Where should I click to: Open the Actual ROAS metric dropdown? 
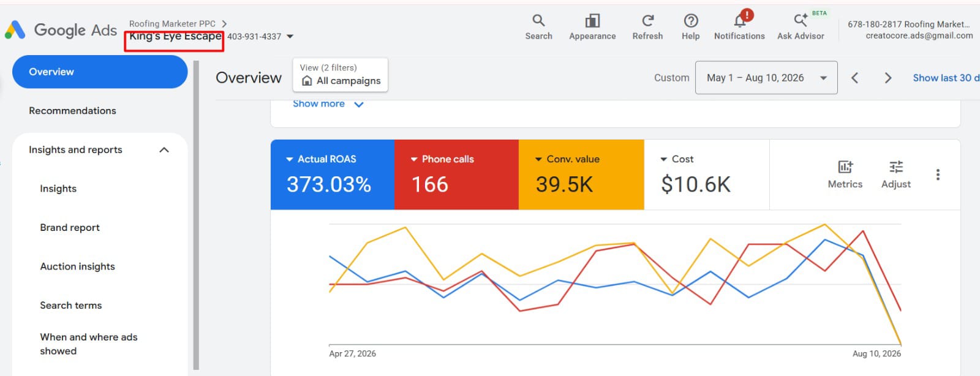click(290, 159)
